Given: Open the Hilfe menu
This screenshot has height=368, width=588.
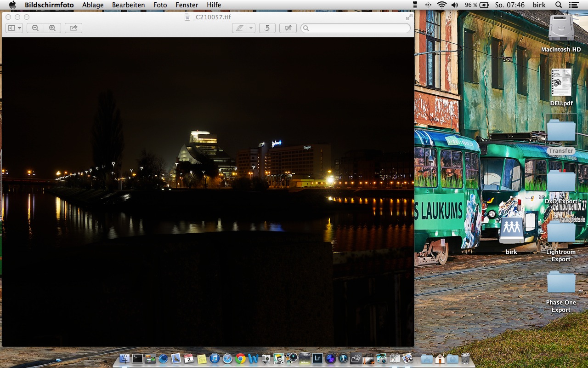Looking at the screenshot, I should pos(214,5).
